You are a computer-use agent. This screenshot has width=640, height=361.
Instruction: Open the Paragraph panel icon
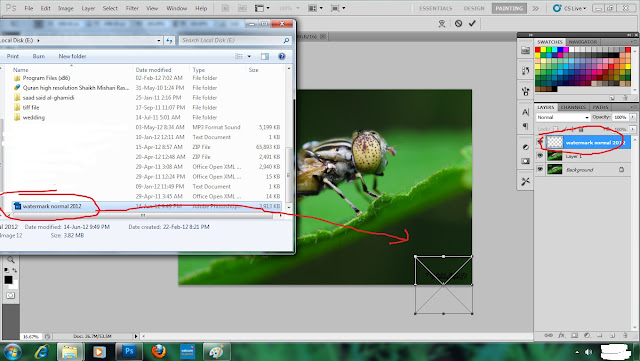[x=526, y=126]
